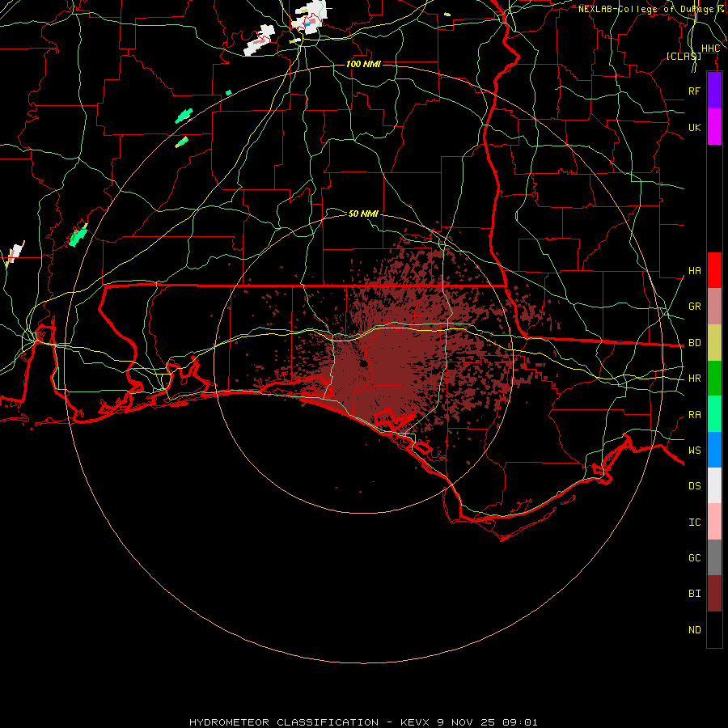Viewport: 728px width, 728px height.
Task: Click the 'GC' legend label
Action: pos(694,558)
